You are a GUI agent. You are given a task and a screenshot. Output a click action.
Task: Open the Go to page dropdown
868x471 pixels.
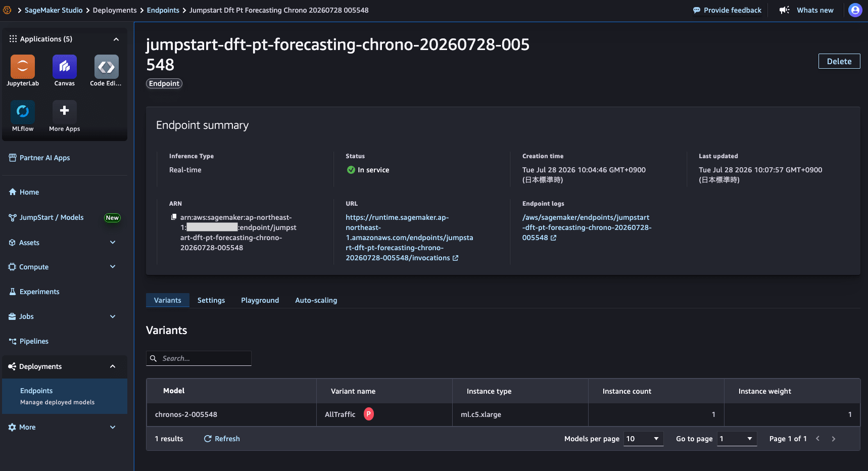[737, 439]
